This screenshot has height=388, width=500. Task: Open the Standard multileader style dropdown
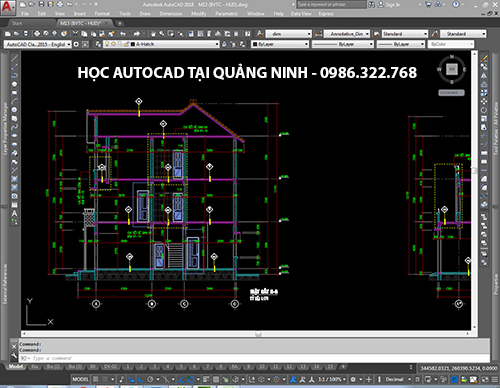click(x=463, y=34)
